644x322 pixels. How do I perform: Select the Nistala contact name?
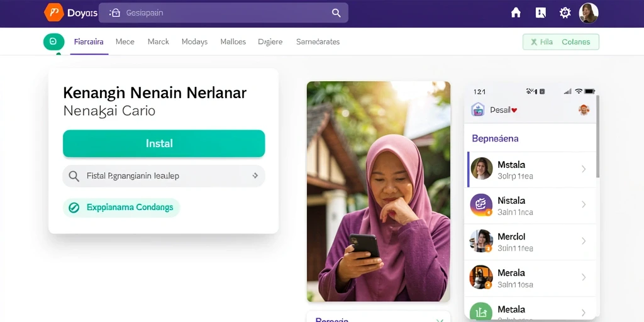pyautogui.click(x=511, y=201)
